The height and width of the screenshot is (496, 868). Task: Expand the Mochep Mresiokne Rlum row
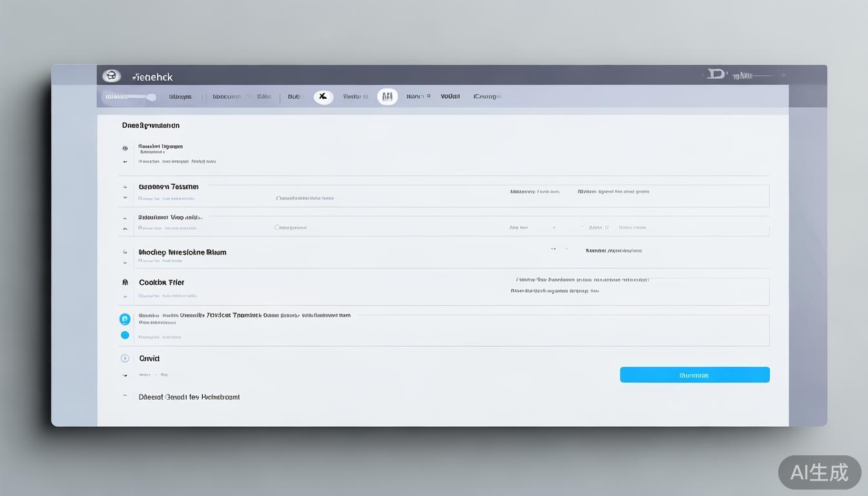125,253
